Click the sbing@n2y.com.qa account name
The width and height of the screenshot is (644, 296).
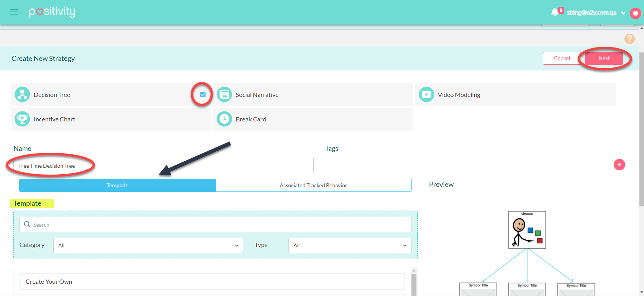pyautogui.click(x=592, y=13)
